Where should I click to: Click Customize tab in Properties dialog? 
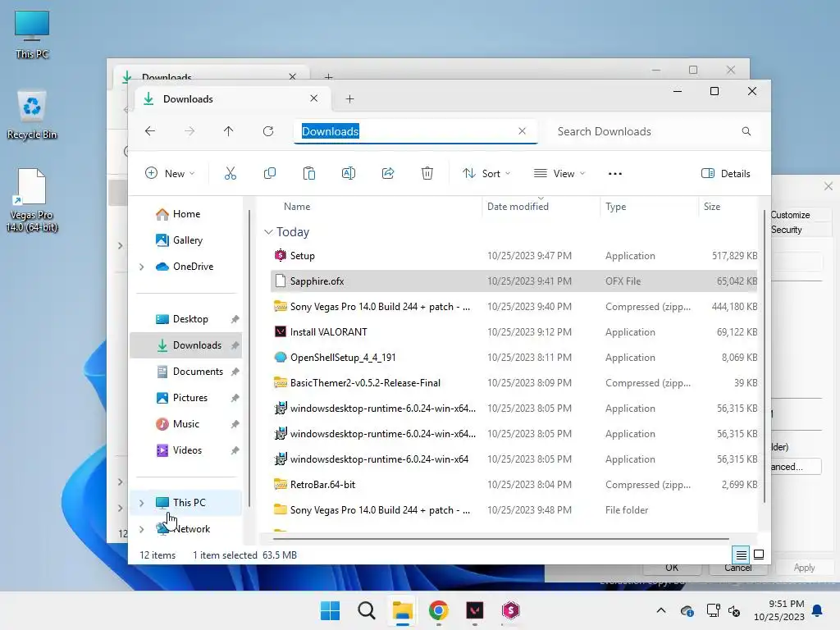tap(790, 215)
